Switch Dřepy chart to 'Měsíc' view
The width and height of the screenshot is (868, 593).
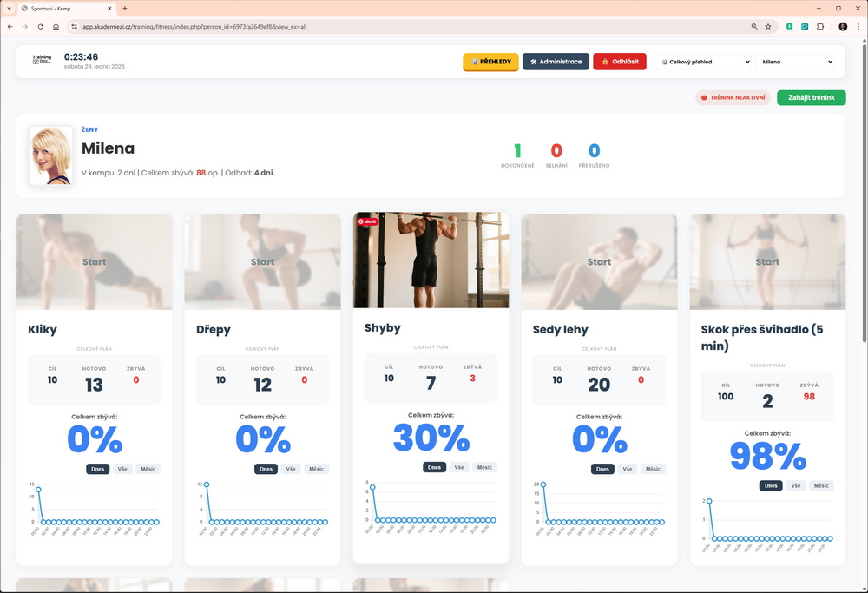[316, 469]
